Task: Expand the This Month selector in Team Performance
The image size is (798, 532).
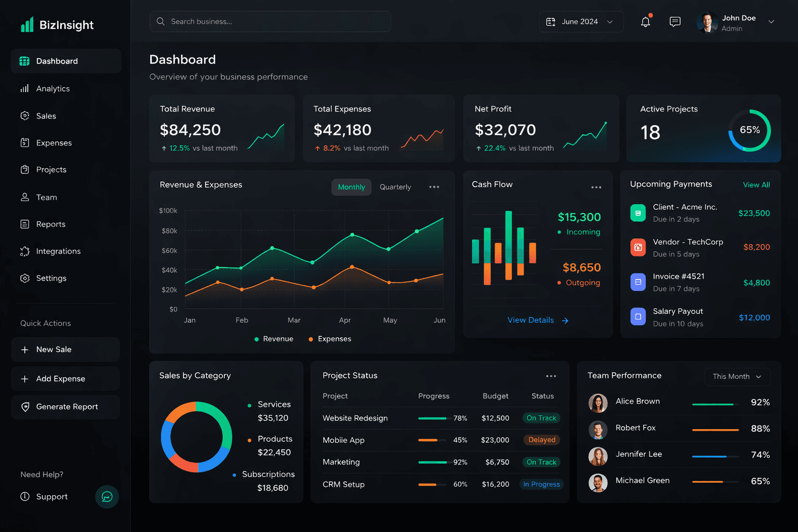Action: 737,377
